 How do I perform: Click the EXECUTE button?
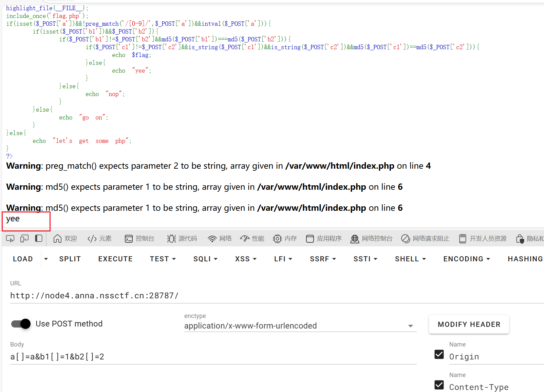pyautogui.click(x=115, y=259)
